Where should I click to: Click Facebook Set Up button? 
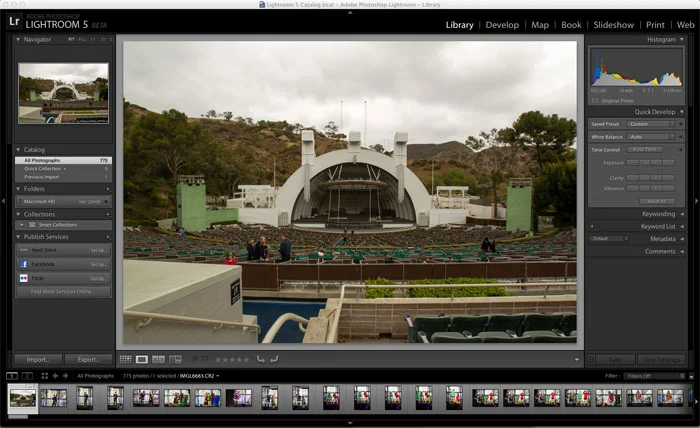tap(98, 264)
